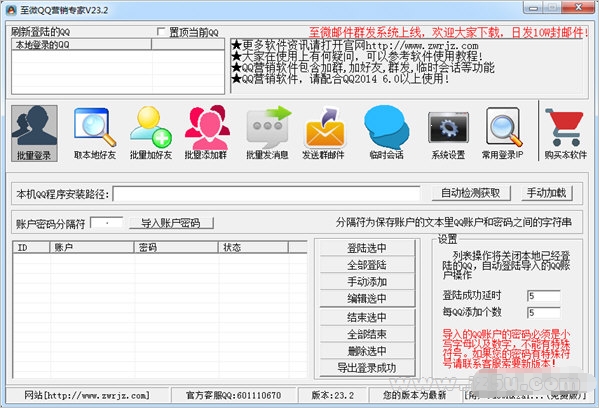599x408 pixels.
Task: Close the 至微QQ营销专家 window
Action: click(x=579, y=8)
